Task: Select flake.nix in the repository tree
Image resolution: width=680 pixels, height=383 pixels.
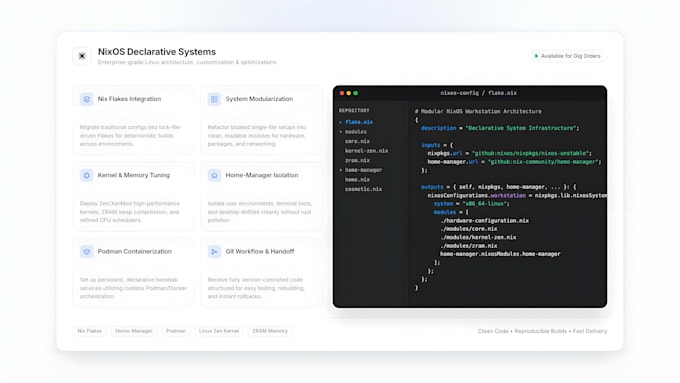Action: coord(359,122)
